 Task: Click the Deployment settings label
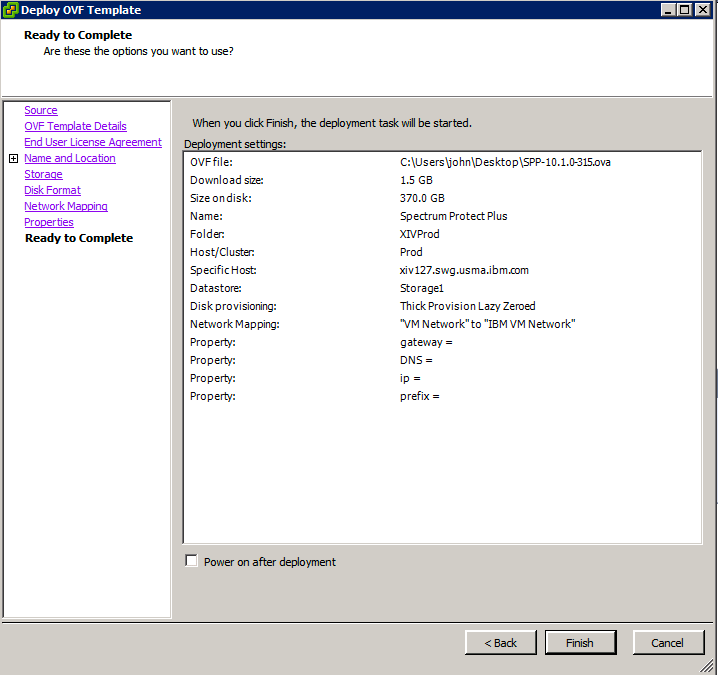235,144
